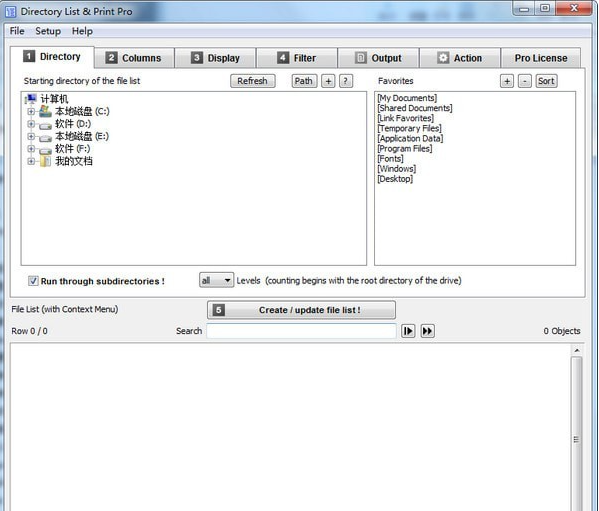This screenshot has height=511, width=599.
Task: Switch to the Display tab
Action: [215, 58]
